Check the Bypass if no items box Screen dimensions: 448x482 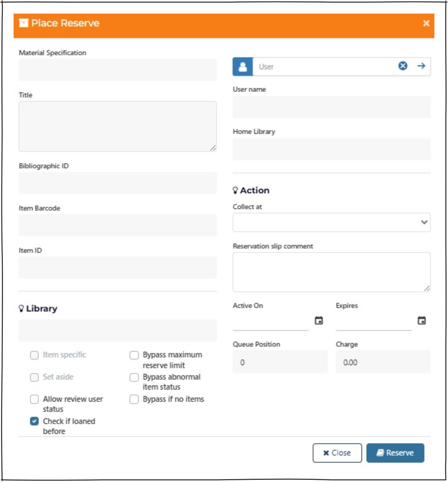(134, 399)
